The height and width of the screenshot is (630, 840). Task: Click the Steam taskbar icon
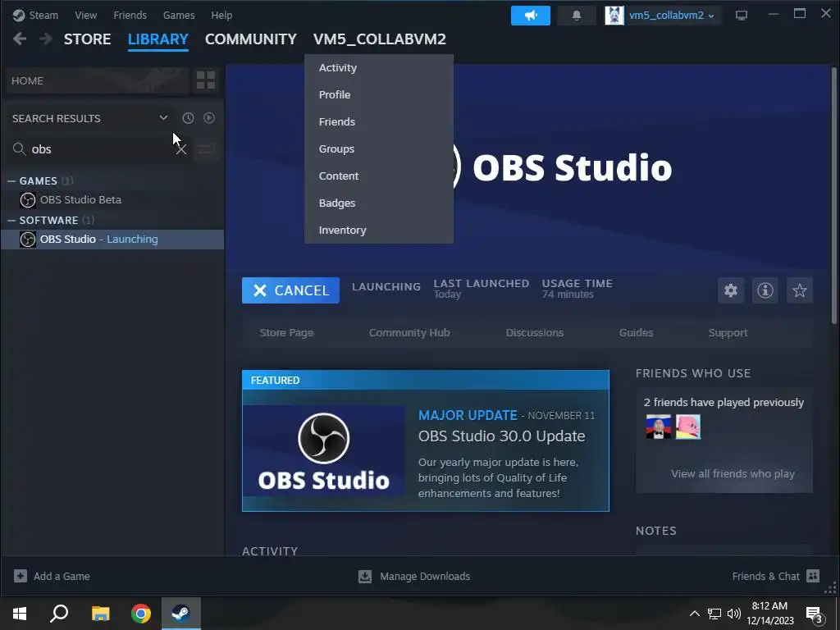(181, 614)
